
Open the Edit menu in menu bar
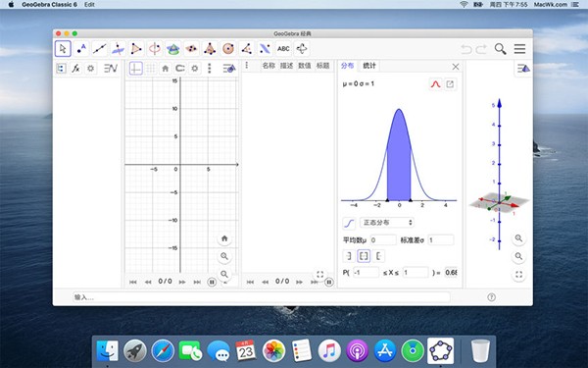[89, 5]
